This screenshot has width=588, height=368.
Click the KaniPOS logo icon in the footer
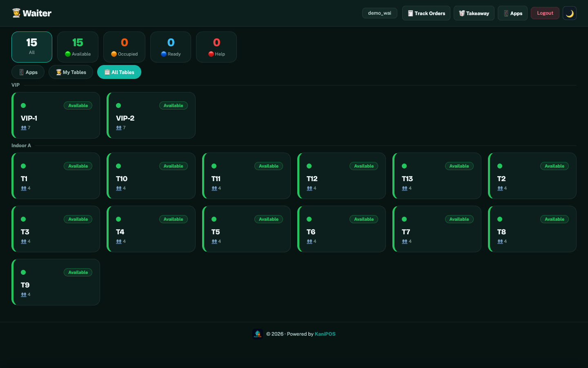[257, 334]
